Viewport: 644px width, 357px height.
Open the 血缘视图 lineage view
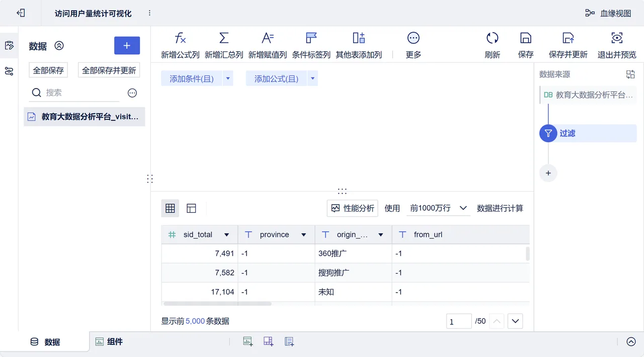coord(608,13)
